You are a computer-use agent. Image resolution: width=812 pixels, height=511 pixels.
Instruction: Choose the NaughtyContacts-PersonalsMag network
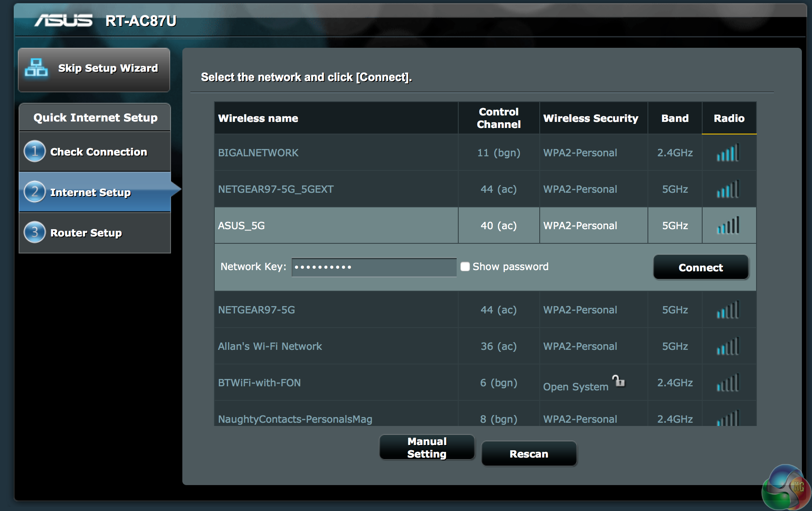[295, 419]
